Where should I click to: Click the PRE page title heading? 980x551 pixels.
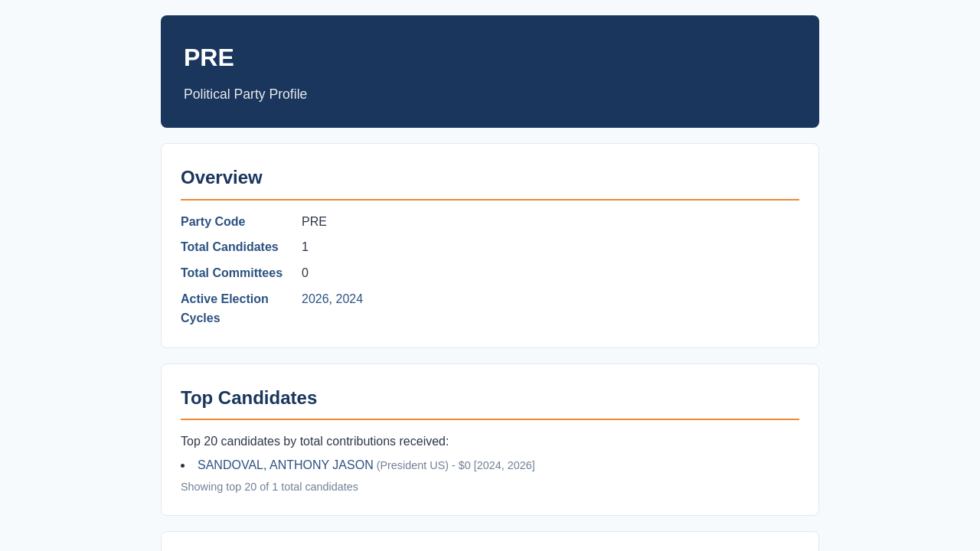(x=209, y=58)
